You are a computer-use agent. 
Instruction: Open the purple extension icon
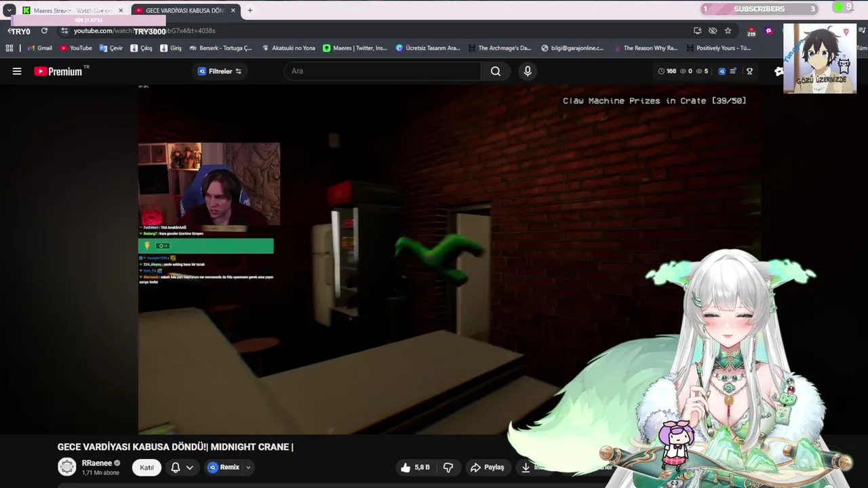click(768, 30)
